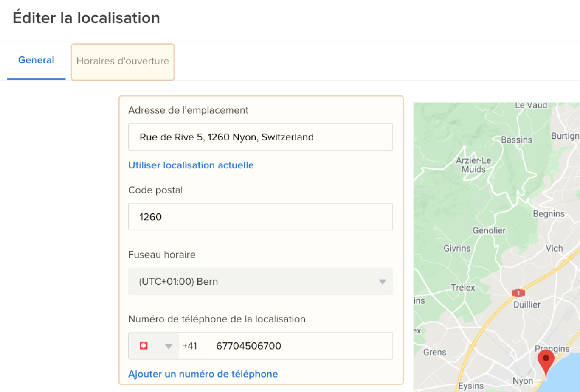The width and height of the screenshot is (580, 392).
Task: Click into the Code postal field
Action: (x=260, y=217)
